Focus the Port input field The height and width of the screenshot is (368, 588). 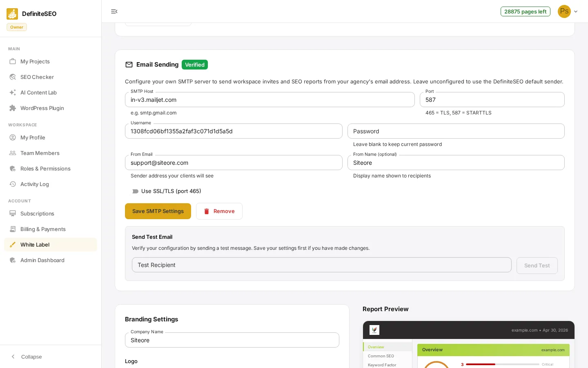click(x=492, y=100)
